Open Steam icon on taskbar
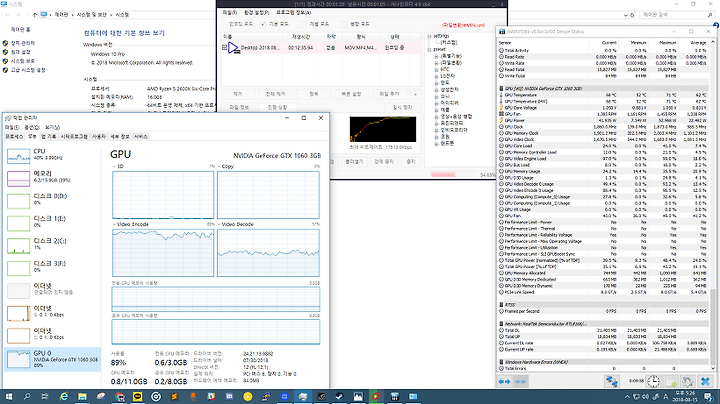The width and height of the screenshot is (720, 404). click(339, 397)
